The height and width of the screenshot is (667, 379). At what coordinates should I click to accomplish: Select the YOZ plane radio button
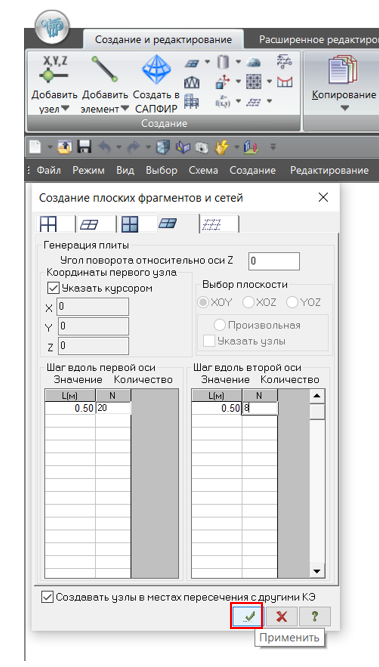click(292, 302)
